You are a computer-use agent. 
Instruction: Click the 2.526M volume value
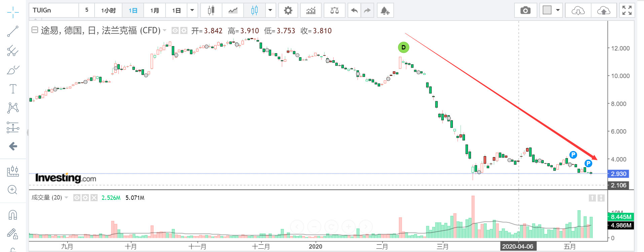click(x=111, y=198)
